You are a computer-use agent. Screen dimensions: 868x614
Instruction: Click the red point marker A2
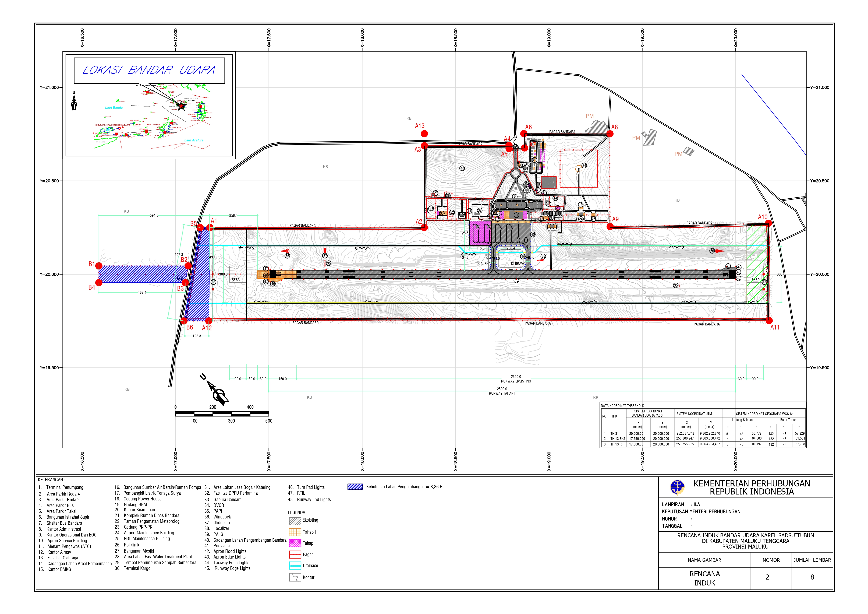[424, 227]
